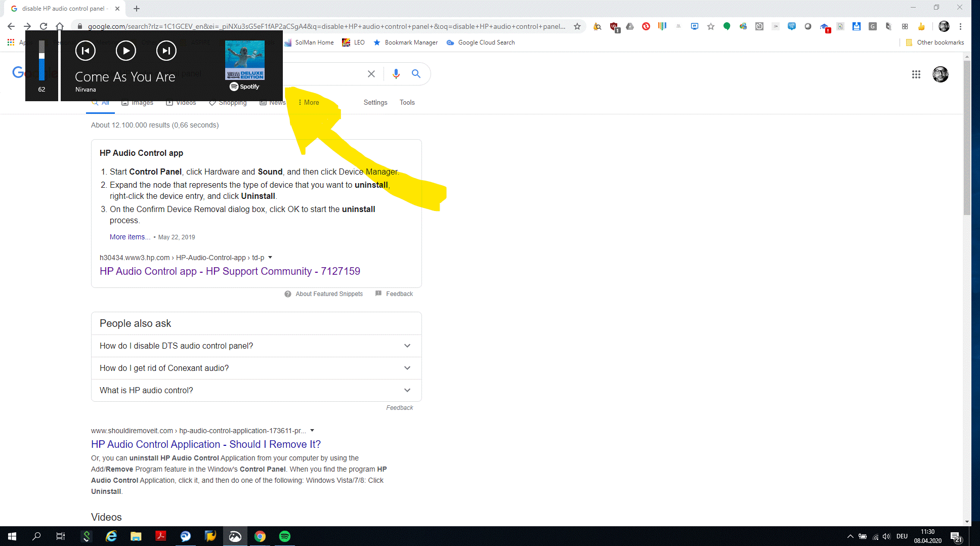
Task: Expand "How do I get rid of Conexant audio?"
Action: pos(407,368)
